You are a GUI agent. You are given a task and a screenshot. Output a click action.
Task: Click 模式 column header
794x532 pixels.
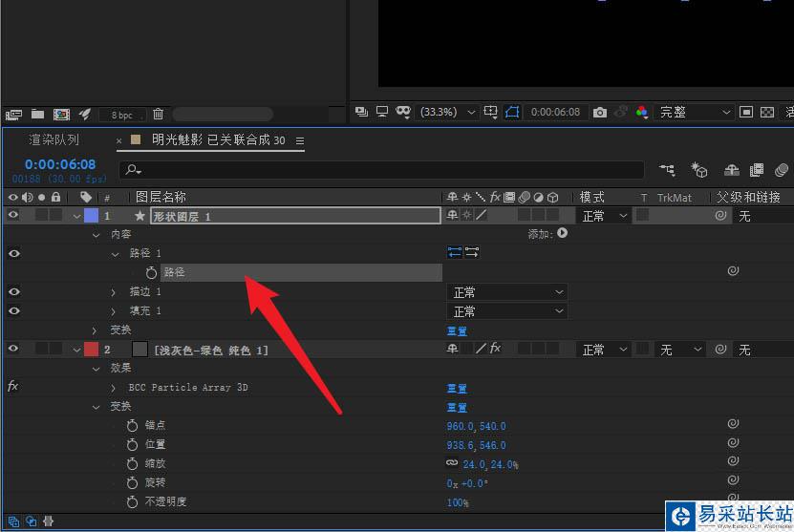pos(592,197)
